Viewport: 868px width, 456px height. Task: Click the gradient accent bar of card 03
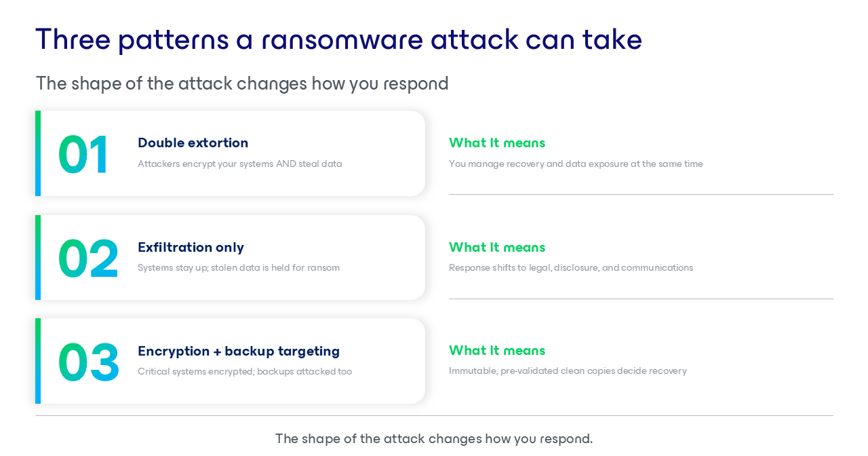coord(38,361)
